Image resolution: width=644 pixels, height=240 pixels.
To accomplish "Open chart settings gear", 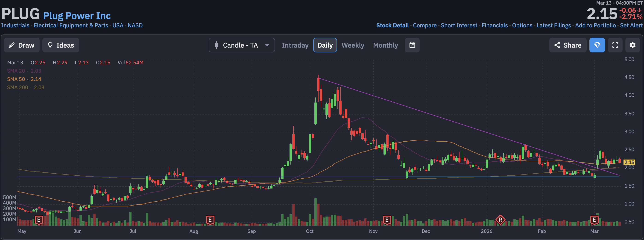I will [x=633, y=45].
